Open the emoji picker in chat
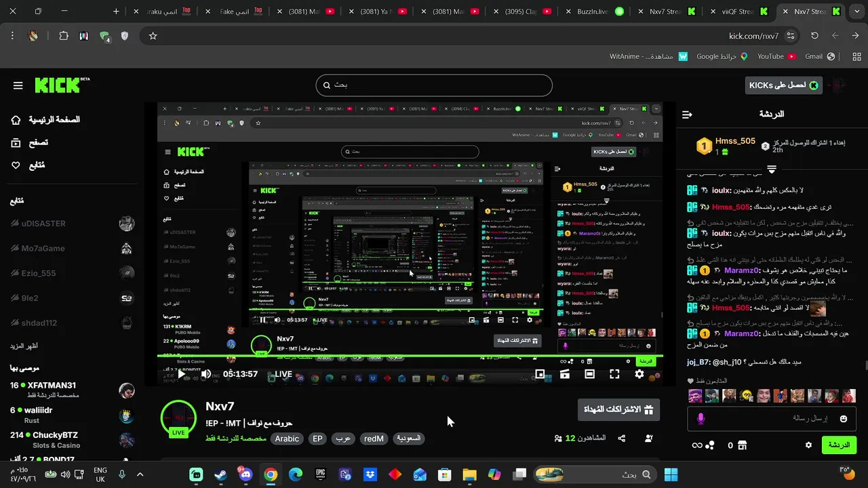Image resolution: width=868 pixels, height=488 pixels. click(x=844, y=419)
